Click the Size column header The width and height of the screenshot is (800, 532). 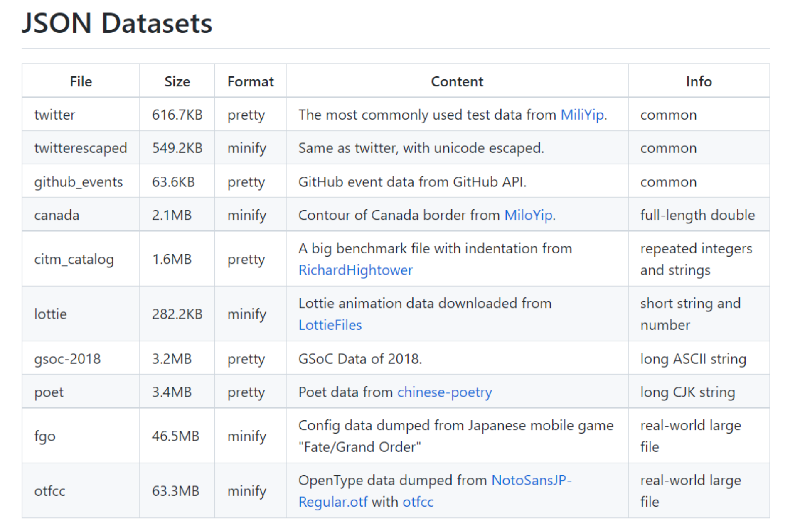click(177, 81)
